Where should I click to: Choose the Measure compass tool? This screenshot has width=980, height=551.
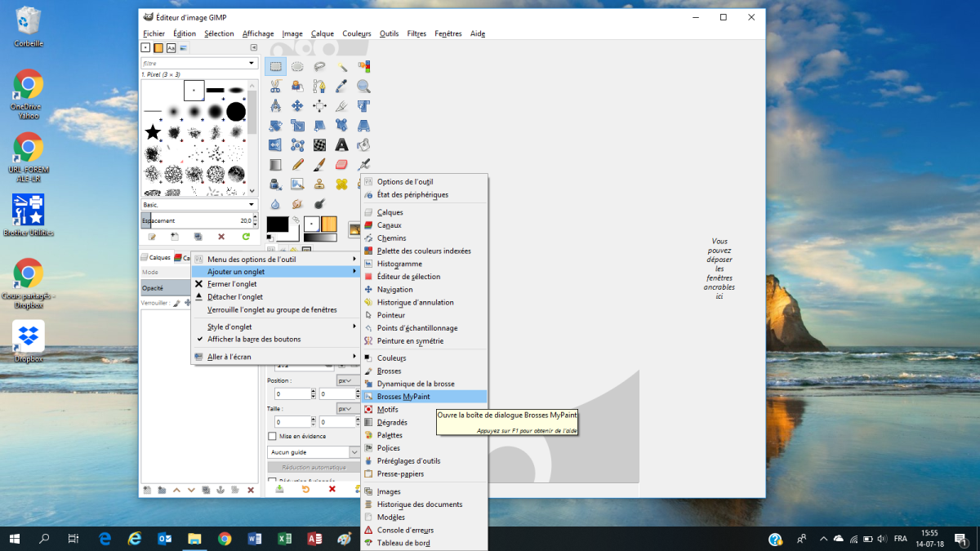pyautogui.click(x=275, y=106)
